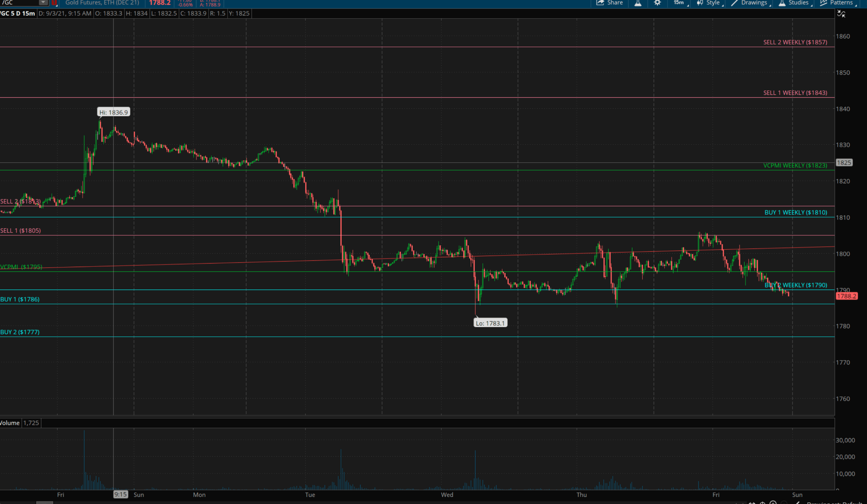
Task: Click the Gold Futures, ETH (DEC 21) description
Action: [102, 3]
